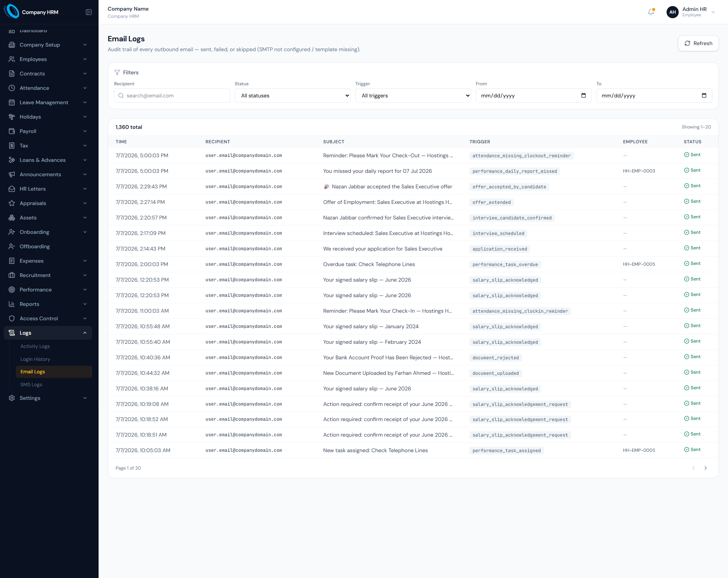The width and height of the screenshot is (728, 578).
Task: Click the Appraisals star icon
Action: 12,203
